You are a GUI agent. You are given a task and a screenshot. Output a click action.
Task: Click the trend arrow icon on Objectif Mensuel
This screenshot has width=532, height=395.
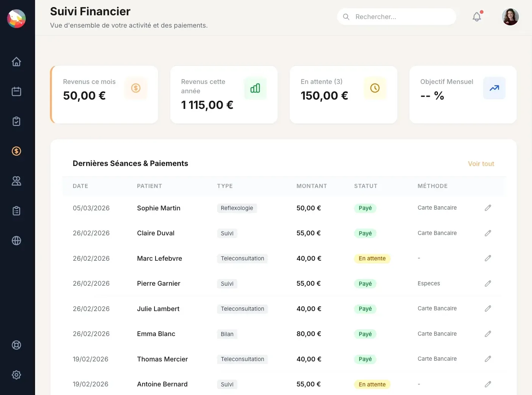point(494,88)
